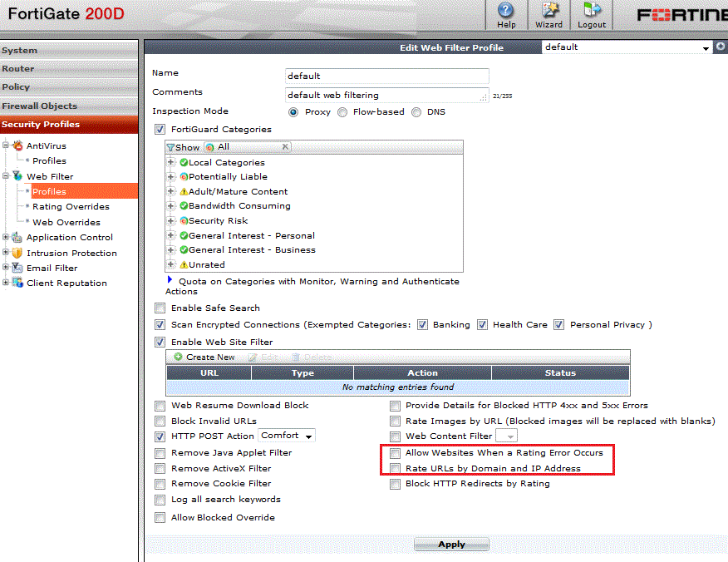
Task: Click Adult/Mature Content warning icon
Action: [184, 191]
